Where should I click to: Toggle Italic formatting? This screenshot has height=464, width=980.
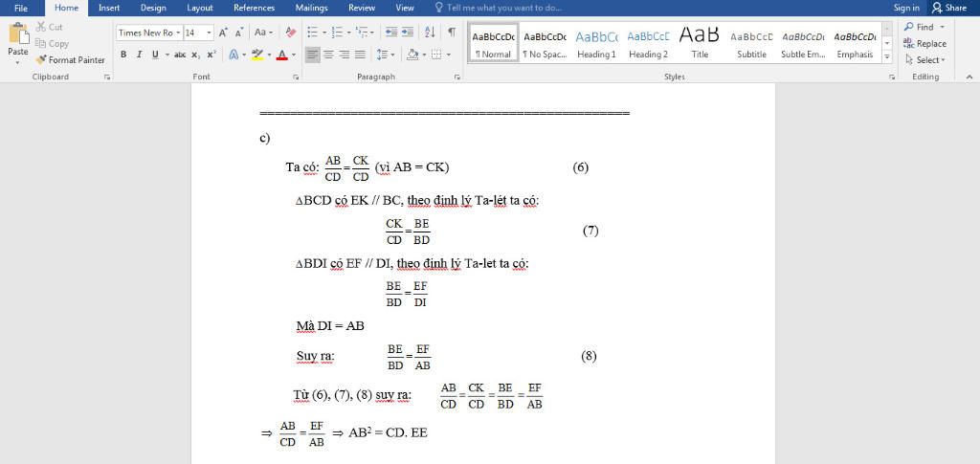pyautogui.click(x=139, y=55)
